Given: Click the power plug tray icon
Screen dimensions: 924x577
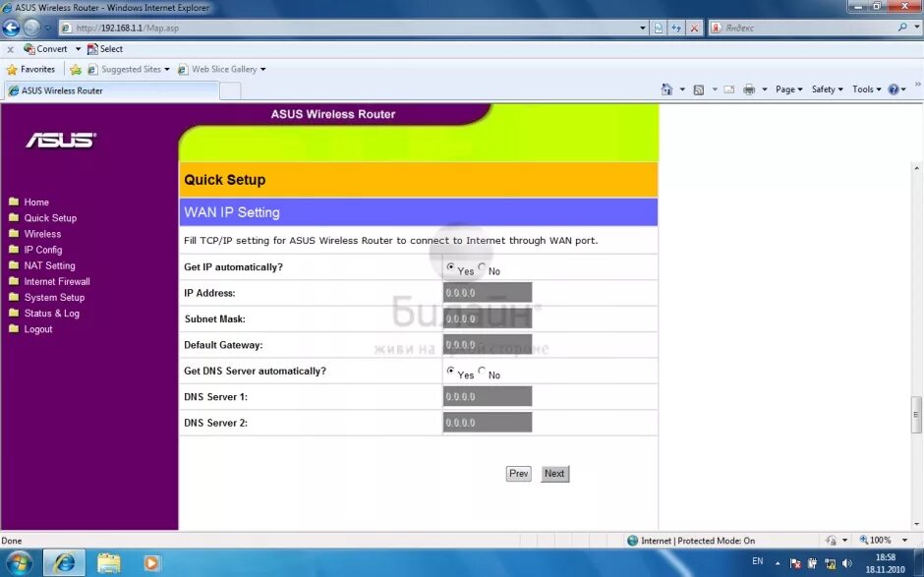Looking at the screenshot, I should (x=813, y=563).
